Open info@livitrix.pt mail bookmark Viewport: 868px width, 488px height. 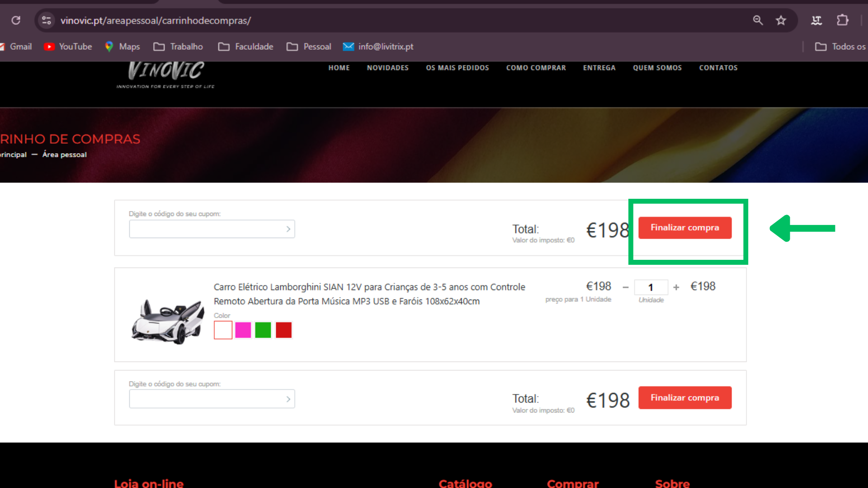click(x=378, y=47)
